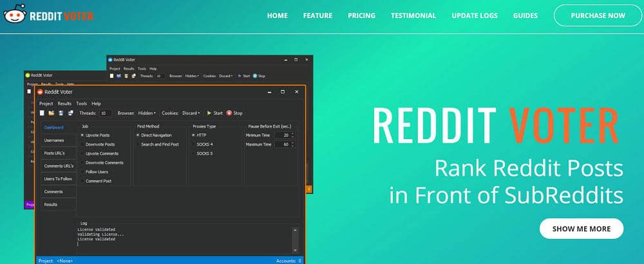
Task: Open Project menu in rear top window
Action: 115,68
